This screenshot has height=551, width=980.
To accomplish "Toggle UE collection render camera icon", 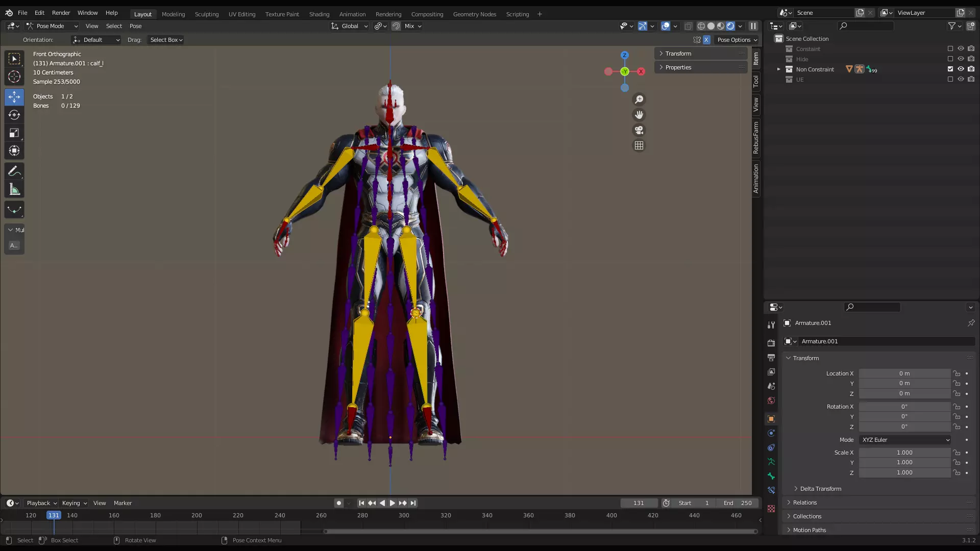I will (x=971, y=79).
